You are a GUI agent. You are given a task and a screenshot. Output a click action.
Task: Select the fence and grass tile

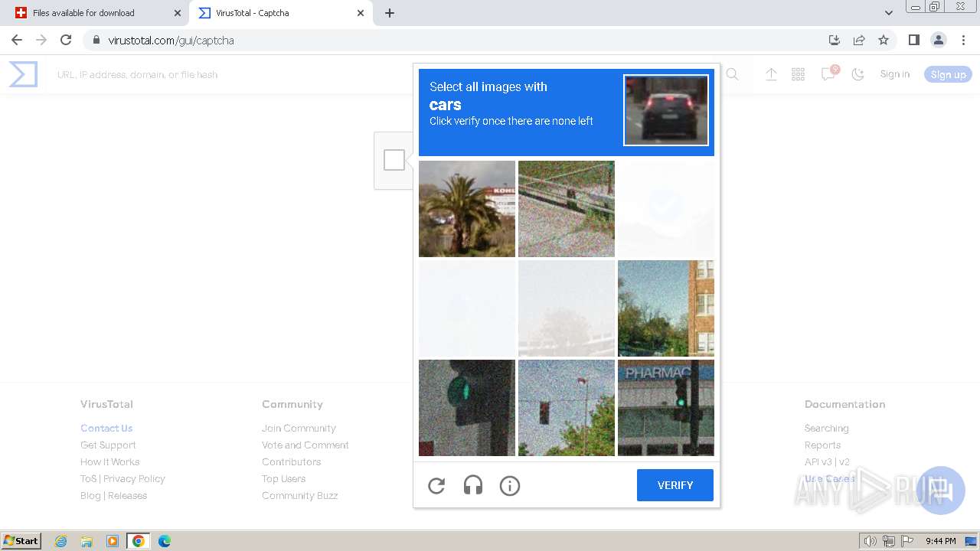567,209
